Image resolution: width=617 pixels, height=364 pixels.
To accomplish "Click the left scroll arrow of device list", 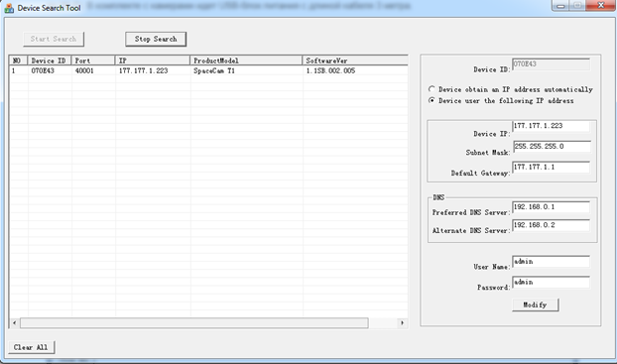I will coord(15,323).
